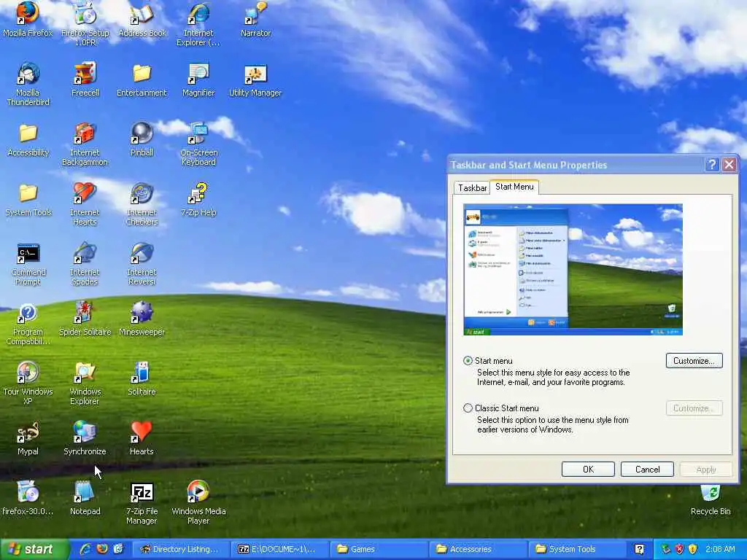Launch Address Book shortcut

pos(142,19)
